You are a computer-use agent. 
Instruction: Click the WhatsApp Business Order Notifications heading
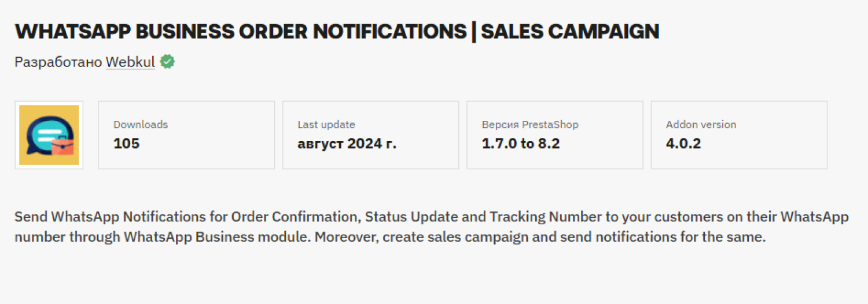pyautogui.click(x=240, y=31)
